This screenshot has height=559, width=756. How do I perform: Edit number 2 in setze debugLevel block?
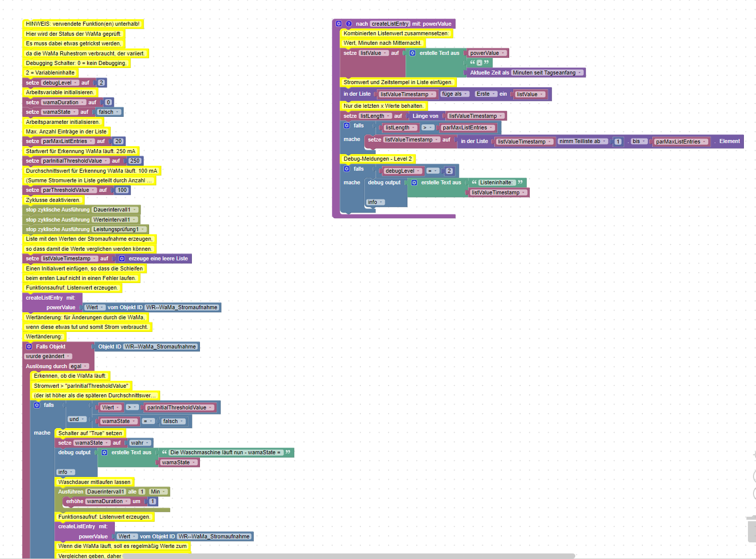101,83
